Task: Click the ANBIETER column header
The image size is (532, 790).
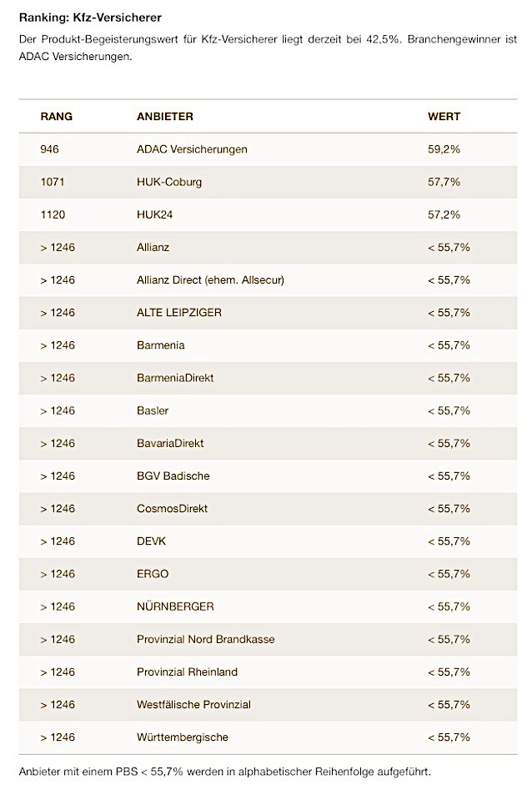Action: pyautogui.click(x=164, y=116)
